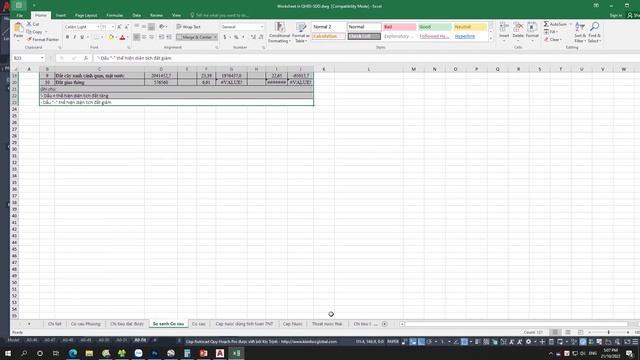Screen dimensions: 640x360
Task: Click Sign in at top right
Action: coord(616,15)
